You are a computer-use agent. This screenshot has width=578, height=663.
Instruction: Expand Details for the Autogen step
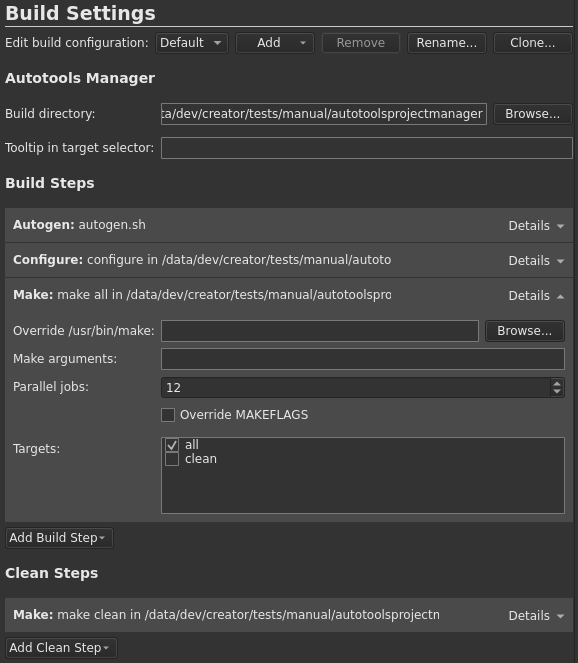click(x=536, y=226)
